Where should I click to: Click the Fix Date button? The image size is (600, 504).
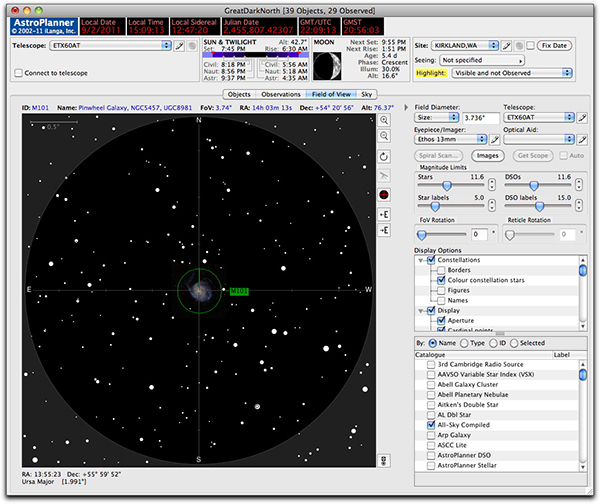tap(555, 46)
